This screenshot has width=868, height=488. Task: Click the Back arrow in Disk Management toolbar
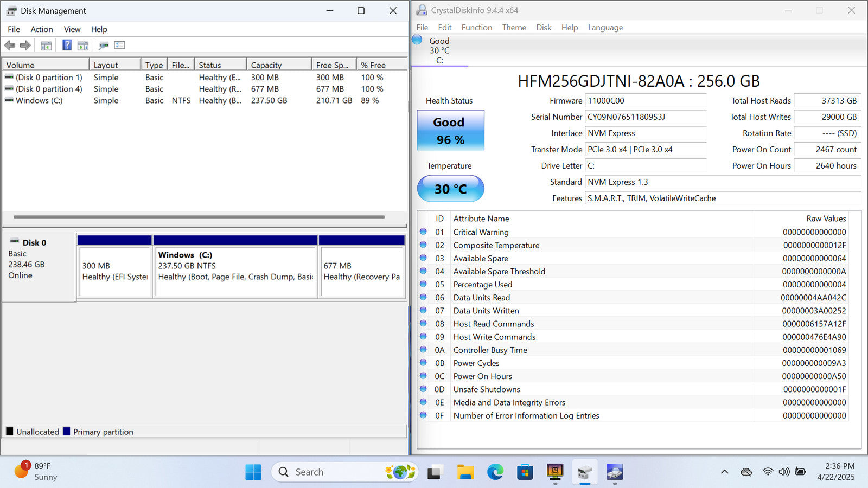point(10,46)
